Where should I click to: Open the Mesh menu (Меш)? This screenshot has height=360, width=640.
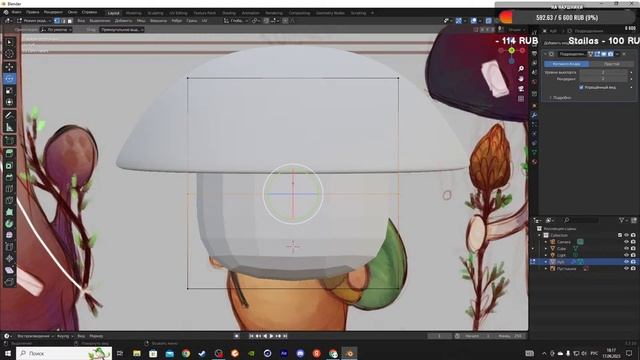point(141,20)
